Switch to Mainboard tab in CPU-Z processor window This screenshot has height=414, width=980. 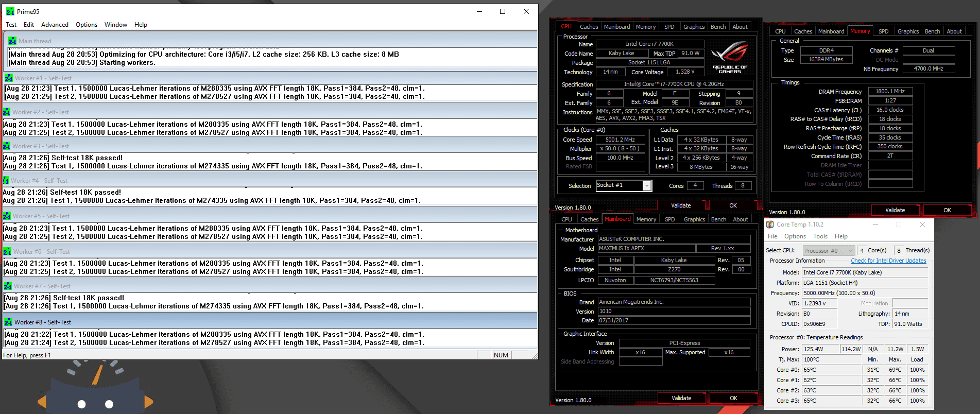tap(617, 27)
